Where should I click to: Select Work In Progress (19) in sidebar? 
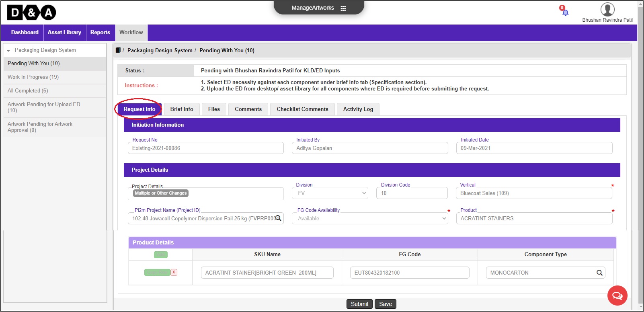[33, 77]
